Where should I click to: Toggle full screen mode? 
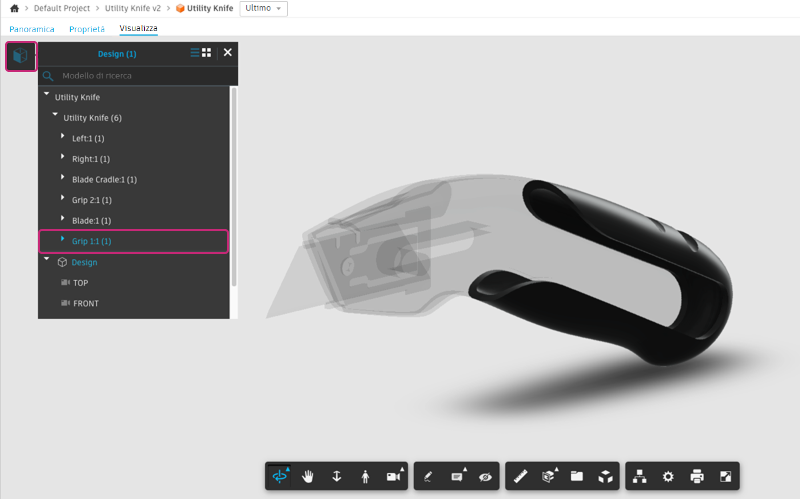(x=726, y=477)
